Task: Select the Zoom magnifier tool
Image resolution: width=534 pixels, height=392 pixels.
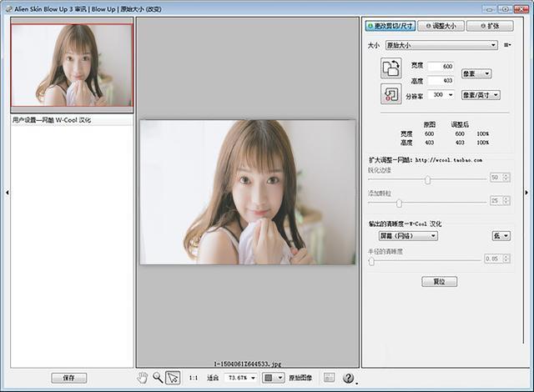Action: coord(157,378)
